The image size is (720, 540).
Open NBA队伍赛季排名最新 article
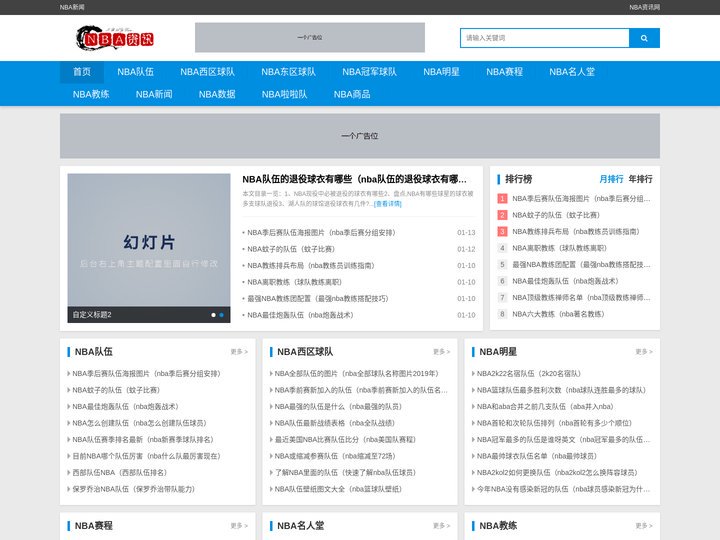click(x=143, y=439)
